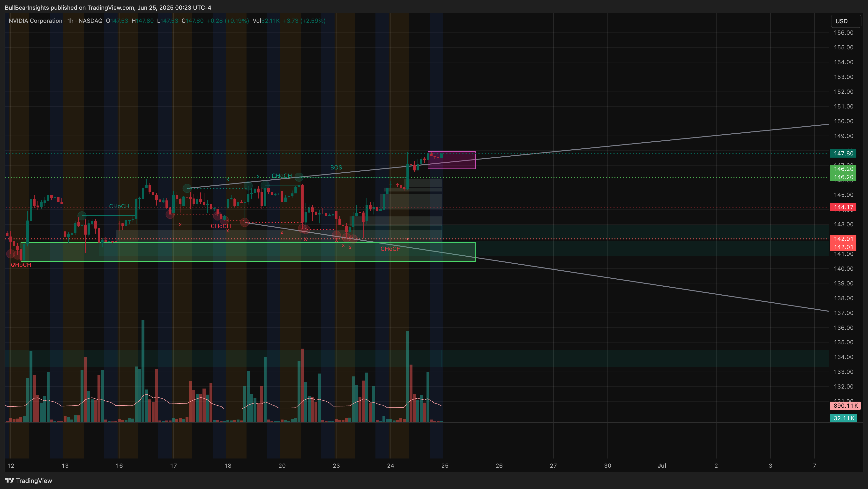The height and width of the screenshot is (489, 868).
Task: Click the NVIDIA Corporation symbol title
Action: pos(35,21)
